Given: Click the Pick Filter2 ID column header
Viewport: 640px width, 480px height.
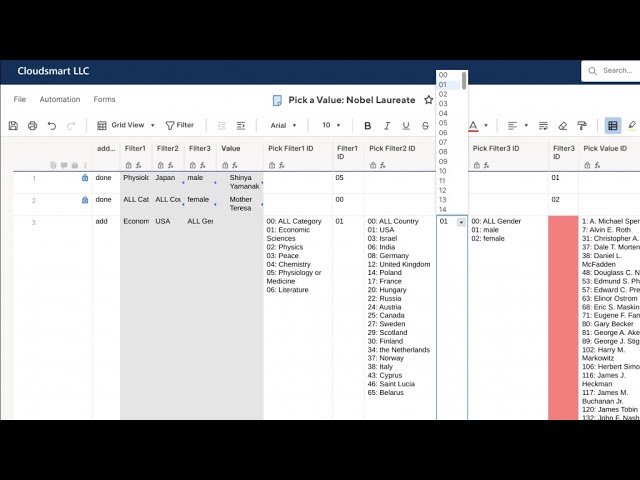Looking at the screenshot, I should point(392,149).
